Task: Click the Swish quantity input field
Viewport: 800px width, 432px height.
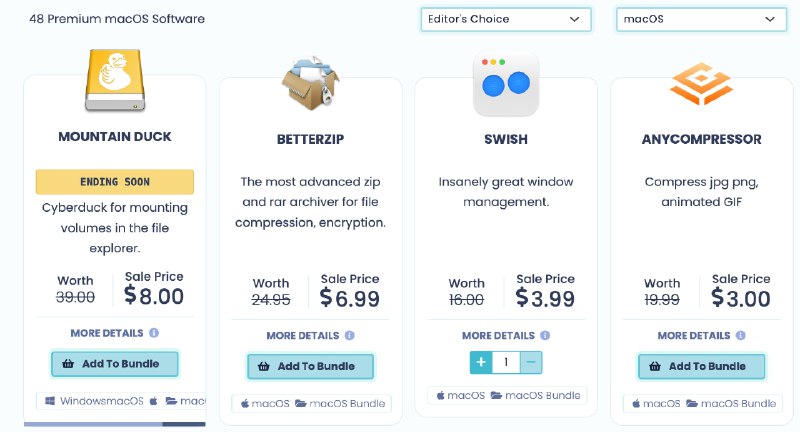Action: tap(506, 362)
